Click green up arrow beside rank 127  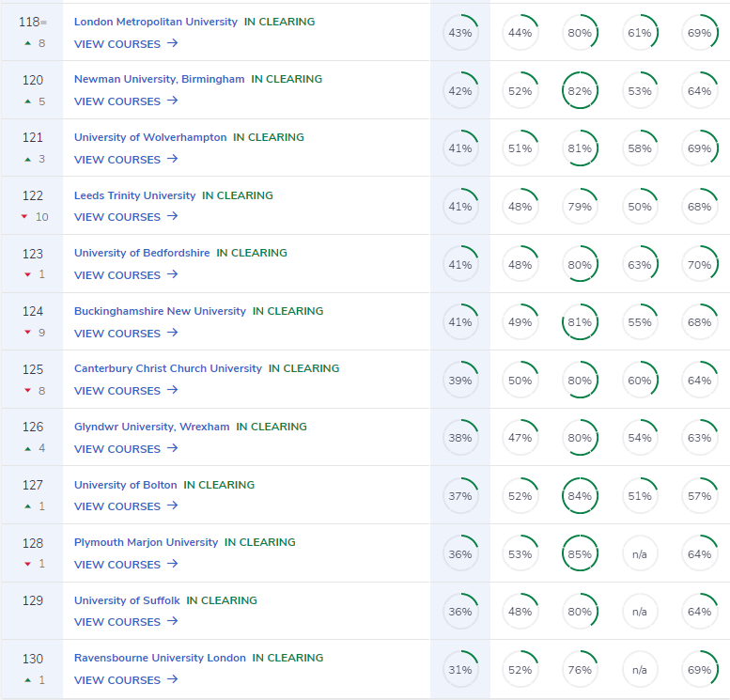click(28, 506)
